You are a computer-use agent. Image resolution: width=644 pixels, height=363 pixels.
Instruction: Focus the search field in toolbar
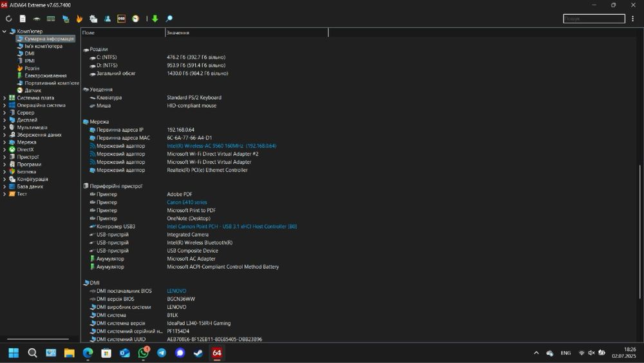[x=594, y=19]
